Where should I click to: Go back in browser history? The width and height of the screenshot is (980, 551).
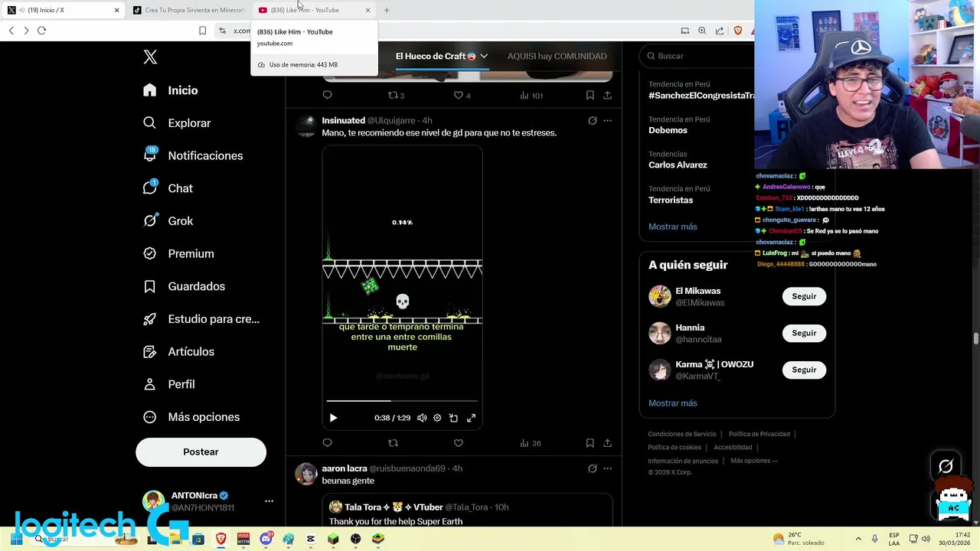coord(11,31)
